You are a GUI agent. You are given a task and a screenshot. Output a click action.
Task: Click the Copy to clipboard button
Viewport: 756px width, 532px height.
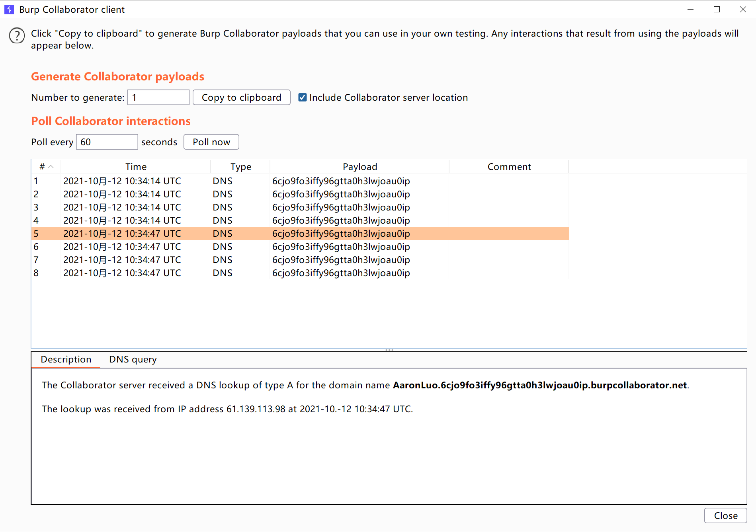(241, 97)
